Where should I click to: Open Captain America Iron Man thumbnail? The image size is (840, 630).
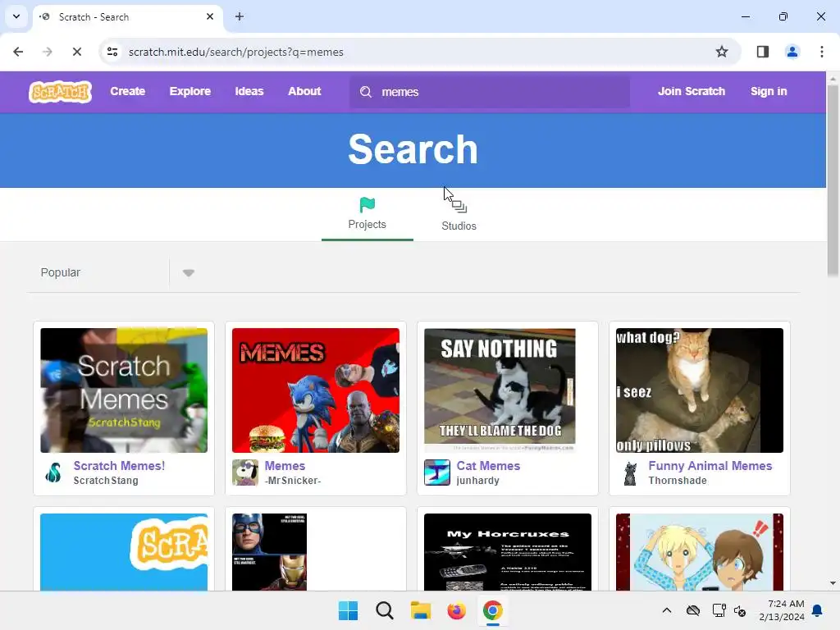point(269,552)
